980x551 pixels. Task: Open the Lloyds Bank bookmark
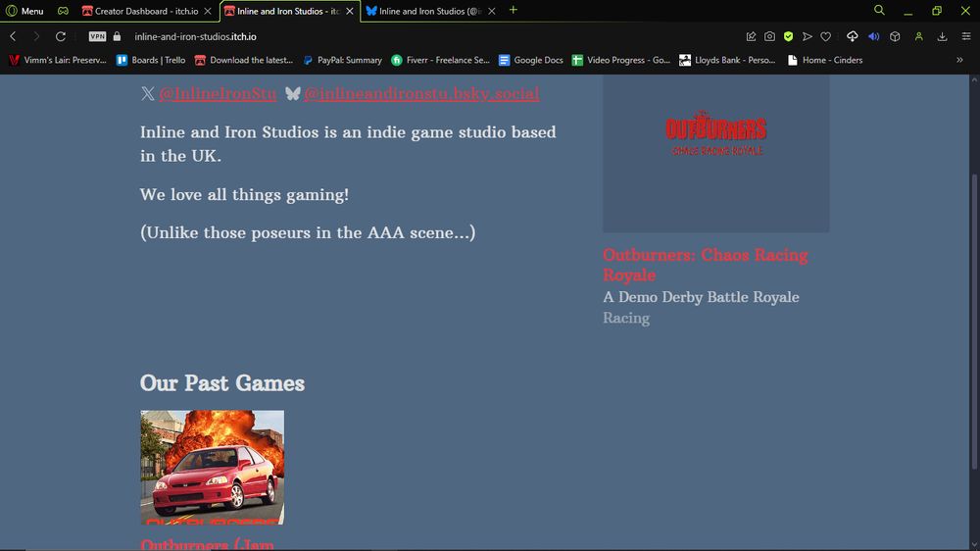click(727, 60)
